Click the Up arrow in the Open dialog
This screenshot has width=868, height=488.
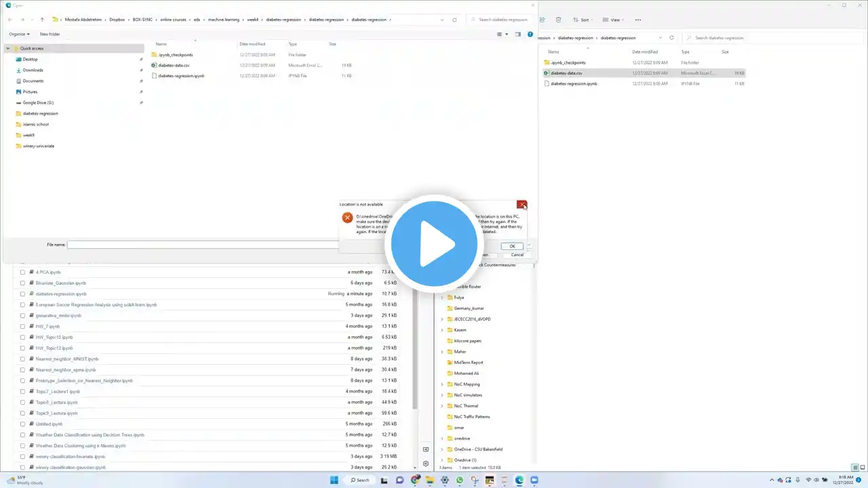click(x=42, y=20)
